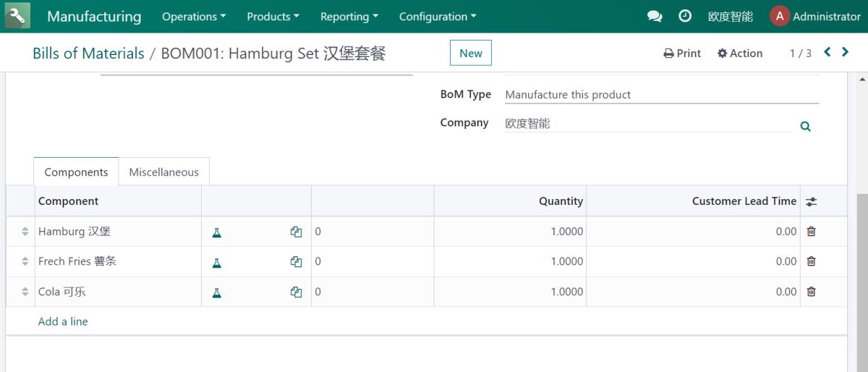The width and height of the screenshot is (868, 372).
Task: Delete the Frech Fries 薯条 component line
Action: (811, 261)
